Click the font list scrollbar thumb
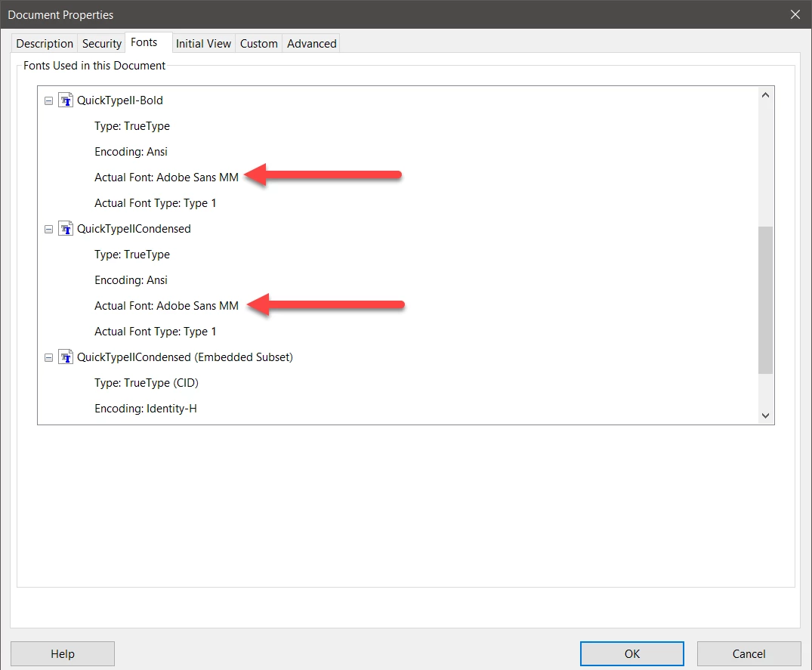The width and height of the screenshot is (812, 670). pyautogui.click(x=765, y=300)
